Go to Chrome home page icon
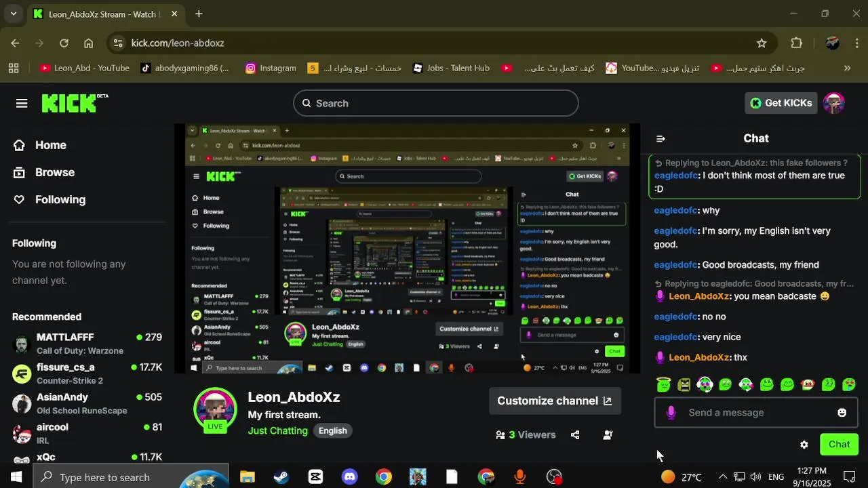Screen dimensions: 868x488 [x=88, y=43]
